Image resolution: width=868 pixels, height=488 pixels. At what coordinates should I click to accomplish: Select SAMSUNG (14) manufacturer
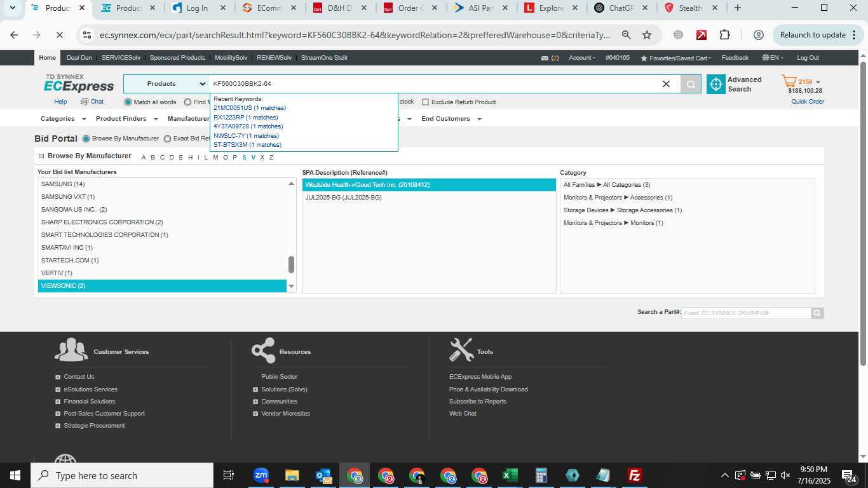point(162,184)
